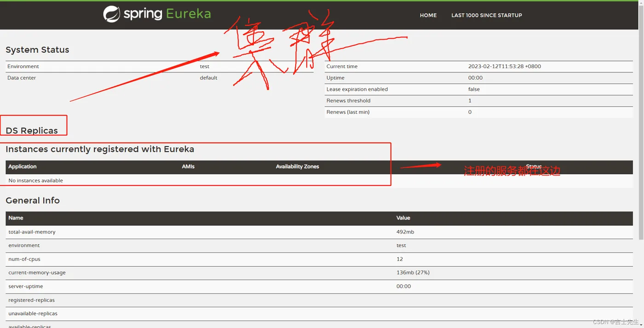
Task: Click the environment row in General Info
Action: tap(319, 246)
